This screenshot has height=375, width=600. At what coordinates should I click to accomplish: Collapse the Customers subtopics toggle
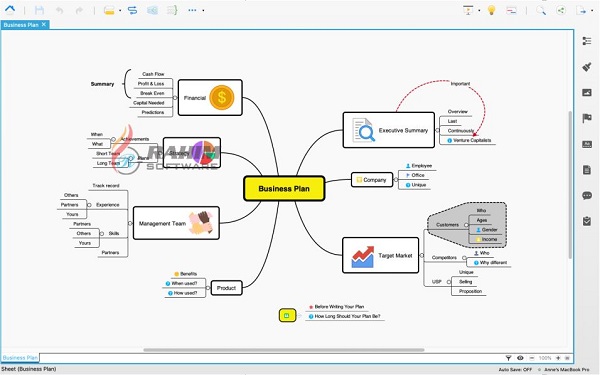(x=466, y=225)
